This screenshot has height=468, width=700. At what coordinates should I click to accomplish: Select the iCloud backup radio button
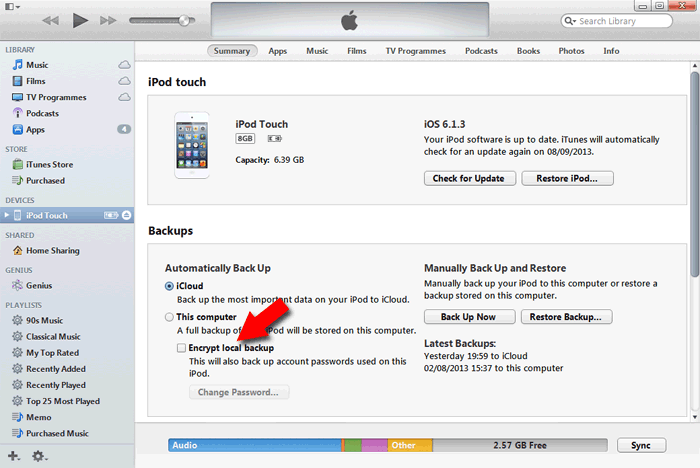(169, 286)
